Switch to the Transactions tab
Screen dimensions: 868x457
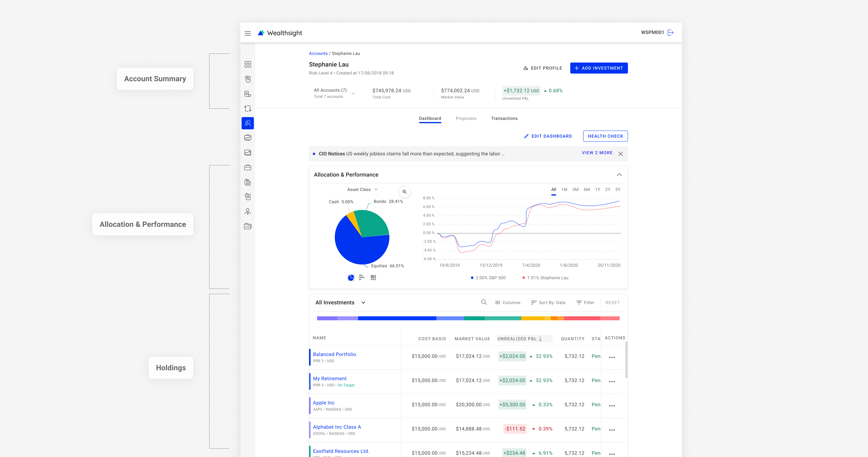(x=504, y=119)
